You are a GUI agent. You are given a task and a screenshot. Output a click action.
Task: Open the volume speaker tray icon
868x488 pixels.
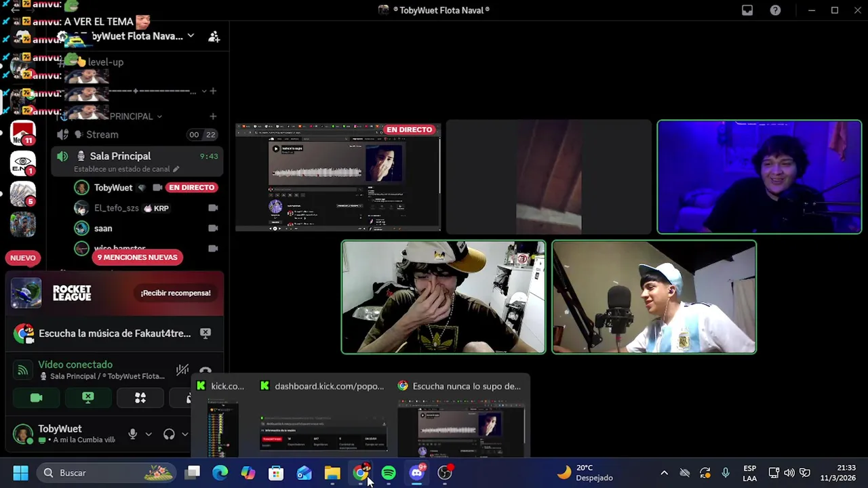[x=789, y=473]
